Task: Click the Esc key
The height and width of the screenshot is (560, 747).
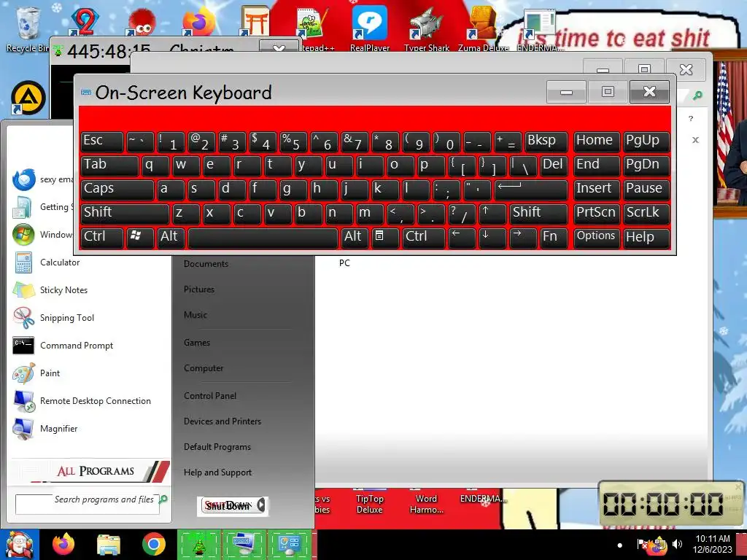Action: (x=102, y=141)
